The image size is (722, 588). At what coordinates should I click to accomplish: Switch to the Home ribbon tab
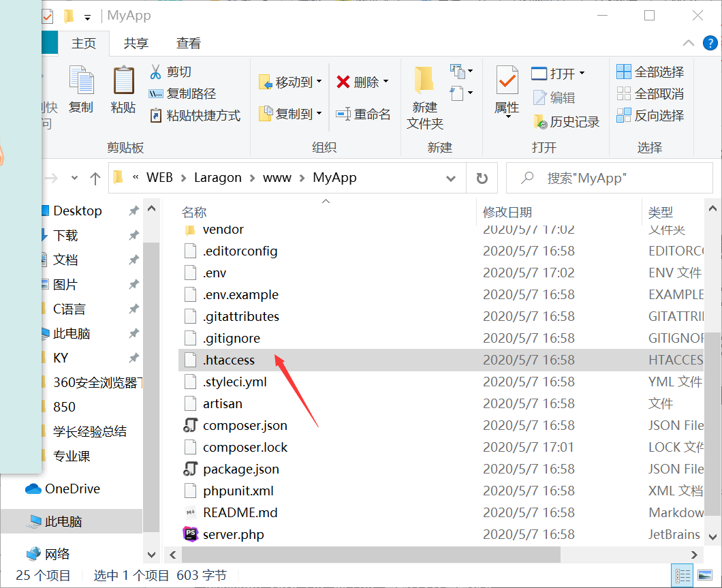(x=84, y=44)
